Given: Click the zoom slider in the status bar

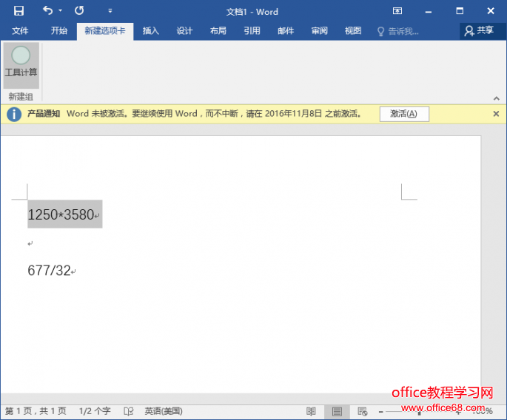Looking at the screenshot, I should pyautogui.click(x=419, y=412).
